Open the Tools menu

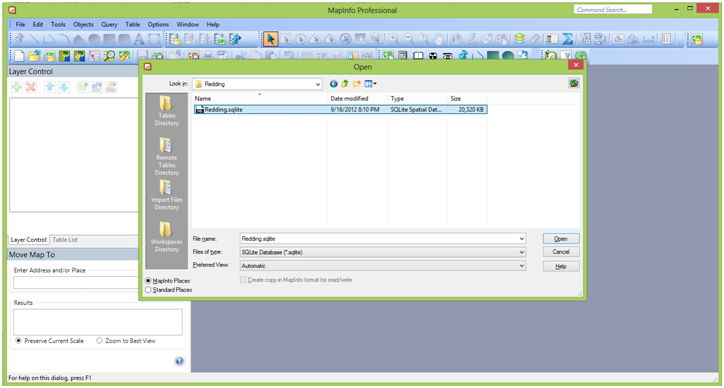[58, 24]
